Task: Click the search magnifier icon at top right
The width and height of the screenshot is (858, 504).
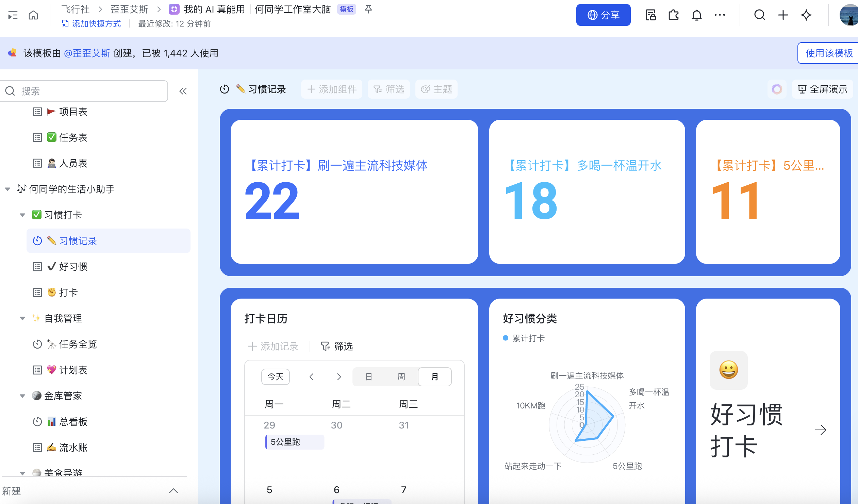Action: click(x=759, y=15)
